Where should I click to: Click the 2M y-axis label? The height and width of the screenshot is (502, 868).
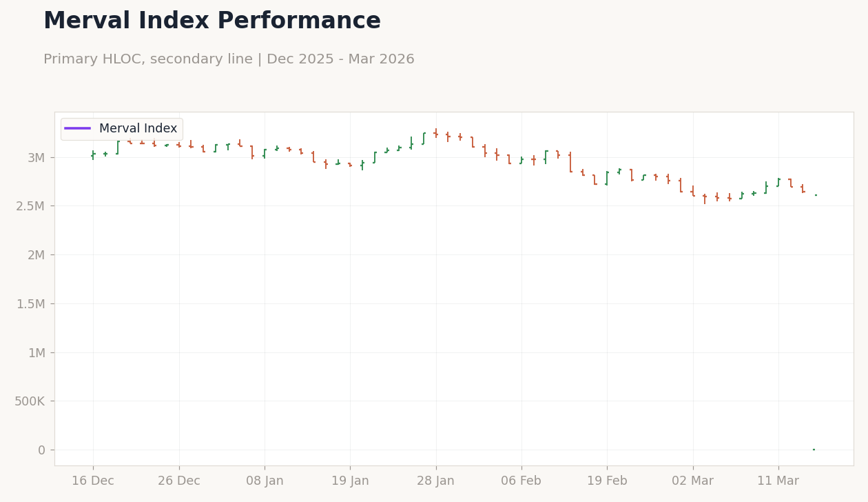pyautogui.click(x=36, y=255)
